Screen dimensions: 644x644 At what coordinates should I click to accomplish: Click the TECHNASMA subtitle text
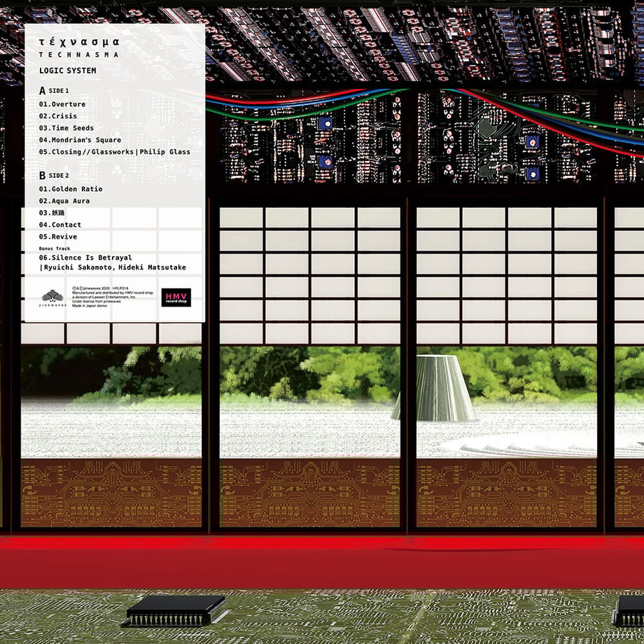pyautogui.click(x=79, y=55)
